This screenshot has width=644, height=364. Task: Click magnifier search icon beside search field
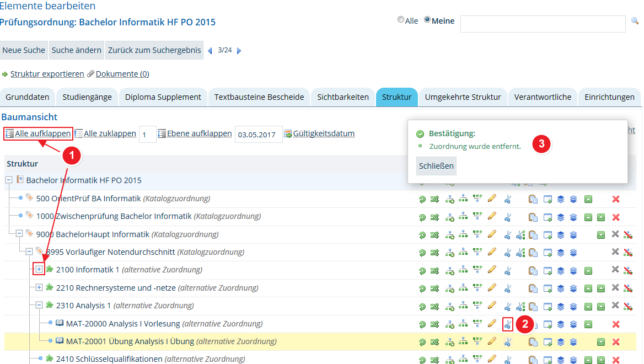pos(635,20)
